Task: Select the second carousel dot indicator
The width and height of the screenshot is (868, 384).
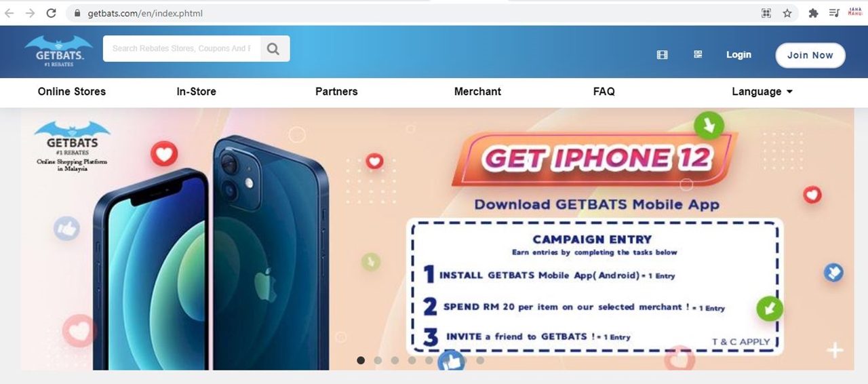Action: [x=378, y=360]
